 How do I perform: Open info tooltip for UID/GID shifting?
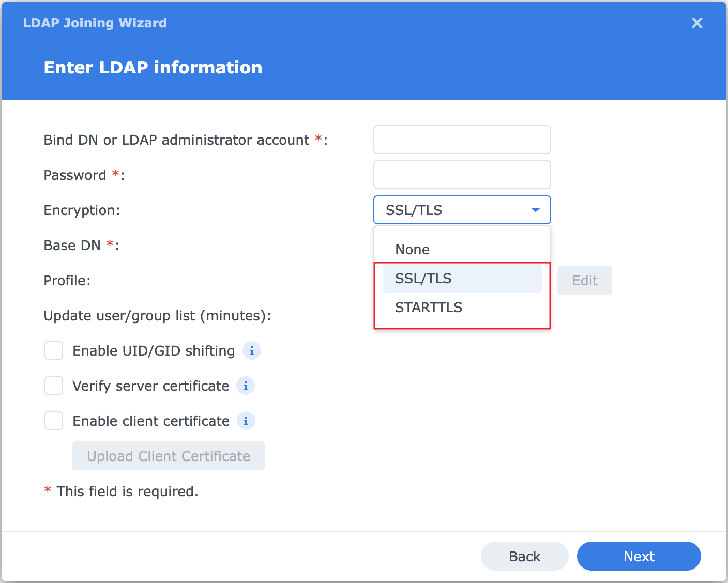click(251, 350)
